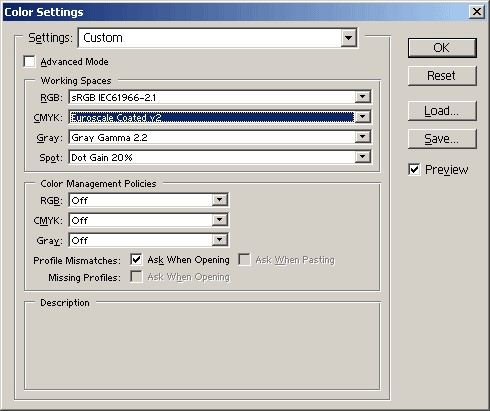The width and height of the screenshot is (490, 411).
Task: Open the Working Spaces CMYK dropdown arrow
Action: 363,117
